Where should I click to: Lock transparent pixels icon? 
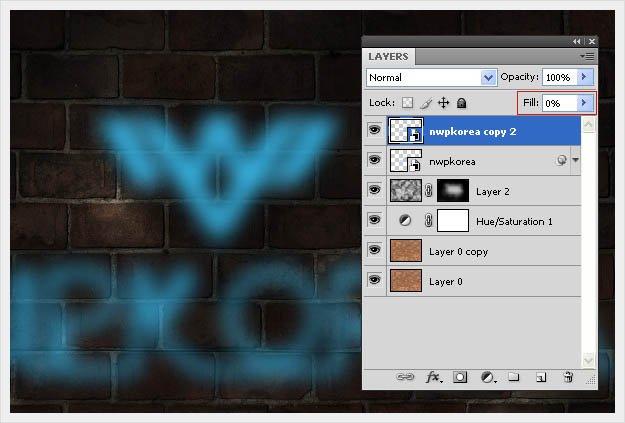407,103
